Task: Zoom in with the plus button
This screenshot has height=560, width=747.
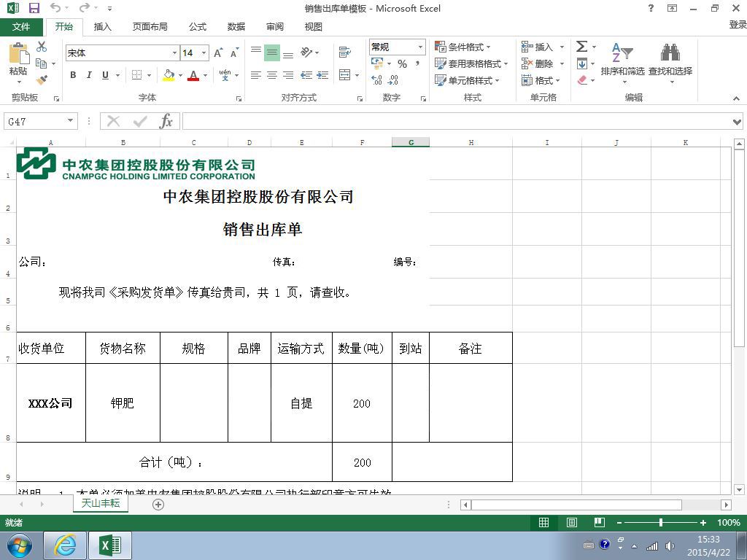Action: [x=703, y=522]
